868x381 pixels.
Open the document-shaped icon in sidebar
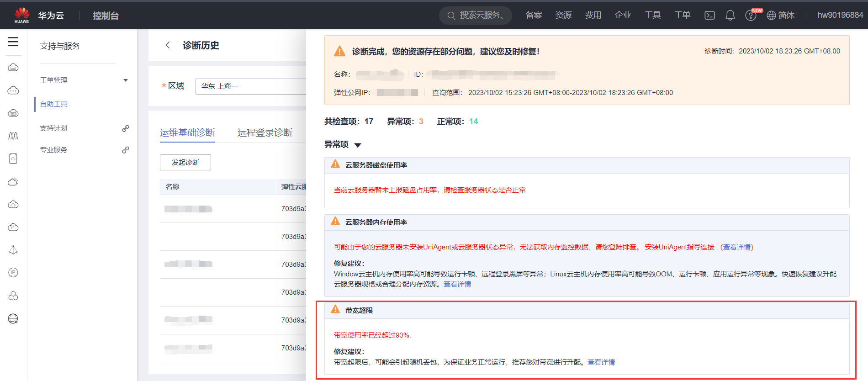[x=13, y=159]
